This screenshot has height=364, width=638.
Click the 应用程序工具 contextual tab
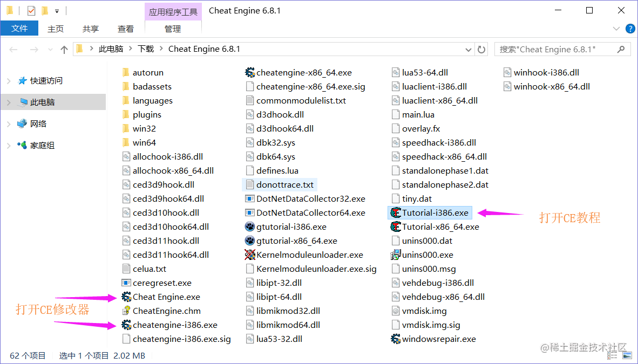(x=173, y=12)
